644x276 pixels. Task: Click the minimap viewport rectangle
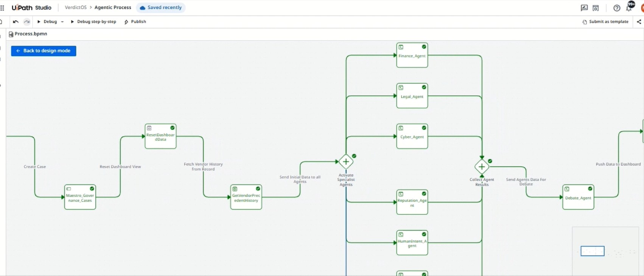tap(593, 251)
